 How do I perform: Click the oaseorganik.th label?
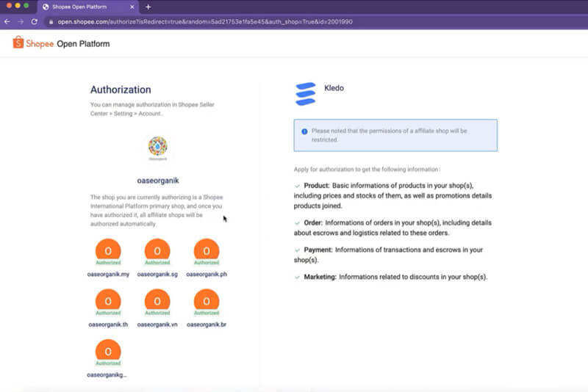point(108,324)
